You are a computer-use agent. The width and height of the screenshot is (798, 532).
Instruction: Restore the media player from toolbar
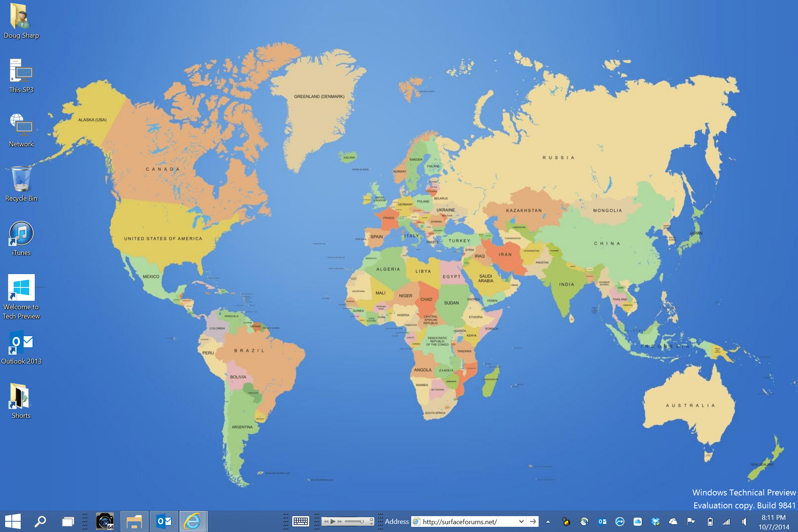pyautogui.click(x=372, y=519)
